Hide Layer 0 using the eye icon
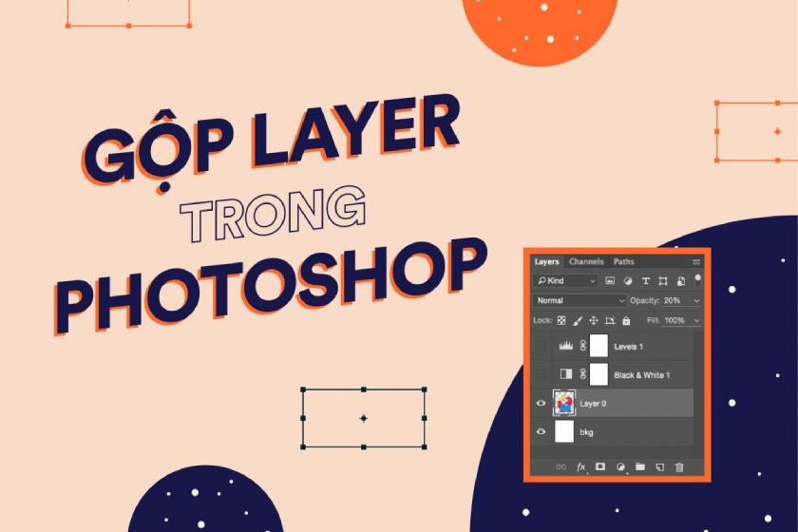This screenshot has width=798, height=532. click(x=541, y=403)
